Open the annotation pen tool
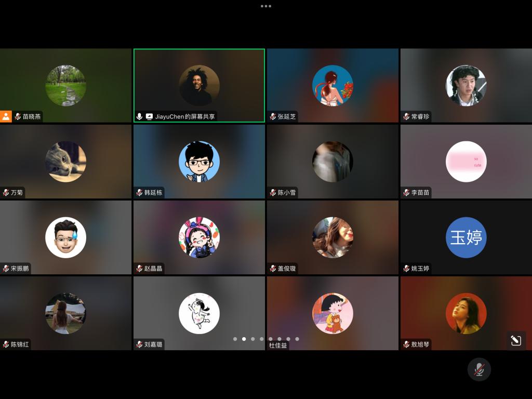Image resolution: width=532 pixels, height=399 pixels. click(516, 340)
